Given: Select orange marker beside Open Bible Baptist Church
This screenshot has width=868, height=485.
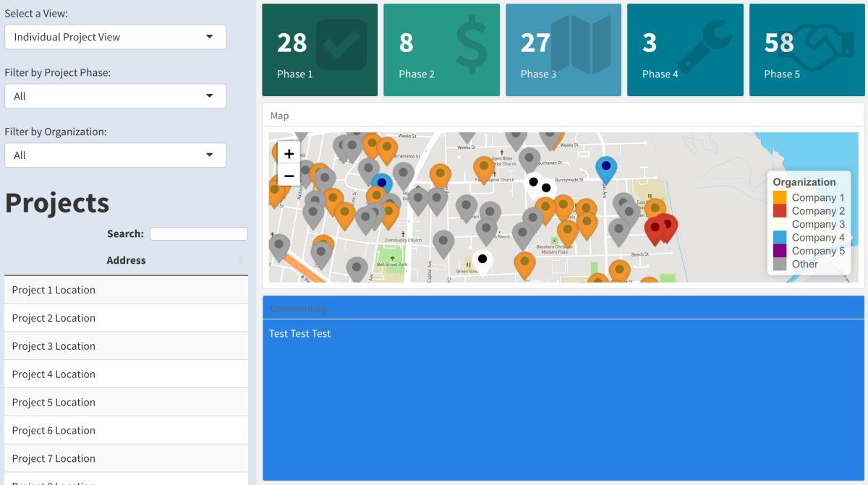Looking at the screenshot, I should click(484, 171).
